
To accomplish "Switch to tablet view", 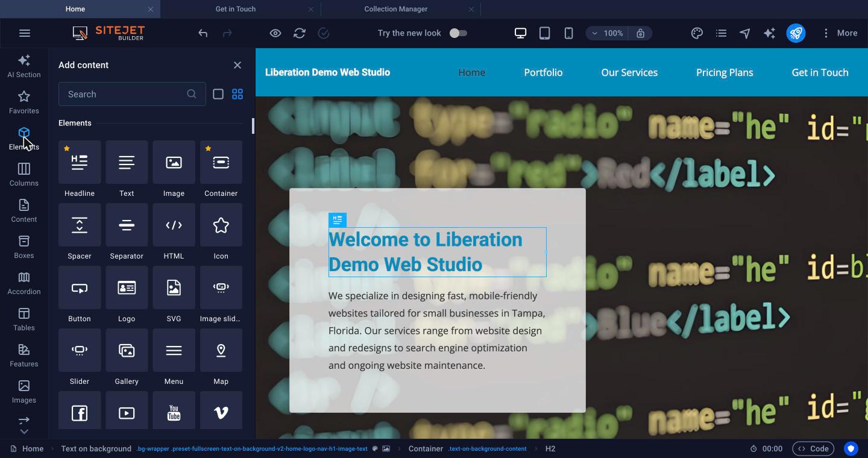I will pyautogui.click(x=544, y=33).
